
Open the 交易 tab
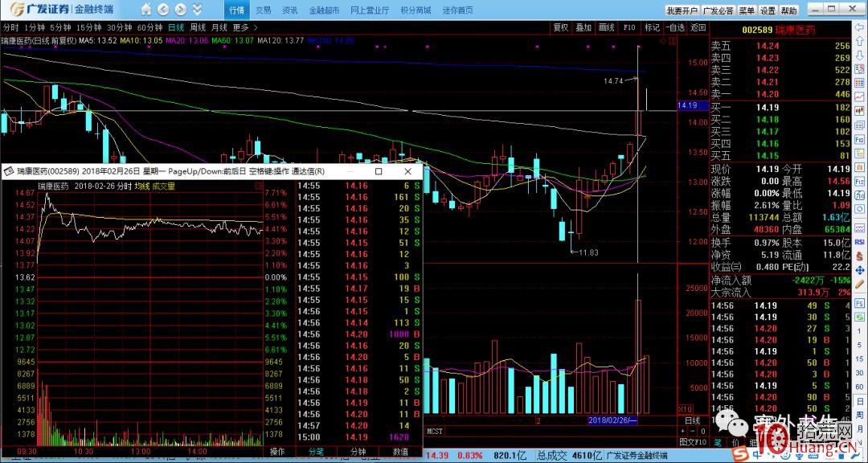pyautogui.click(x=264, y=10)
